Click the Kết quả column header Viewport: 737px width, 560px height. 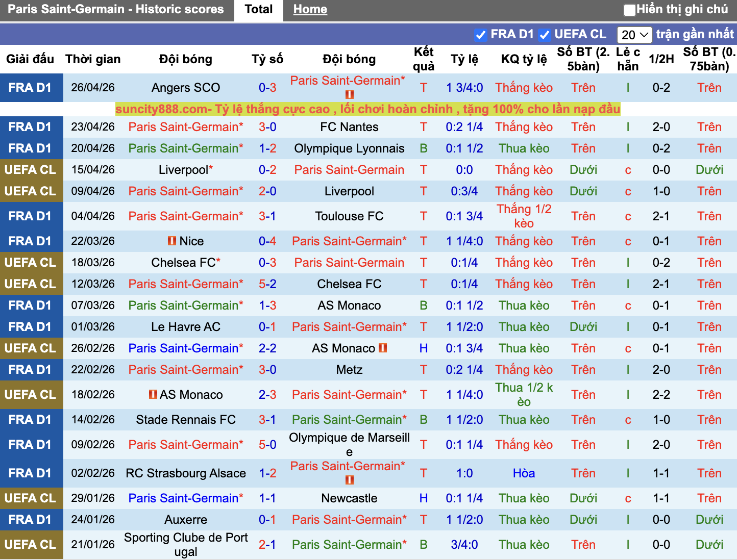point(424,59)
